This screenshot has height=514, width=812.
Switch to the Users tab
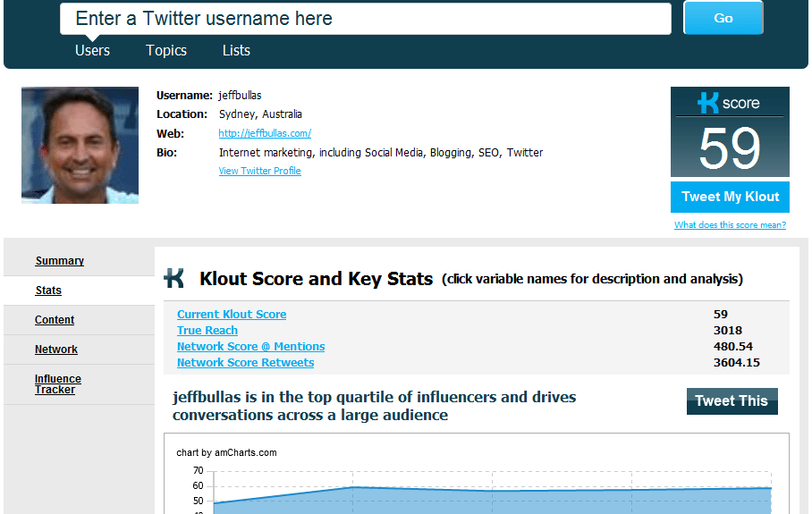pyautogui.click(x=92, y=50)
